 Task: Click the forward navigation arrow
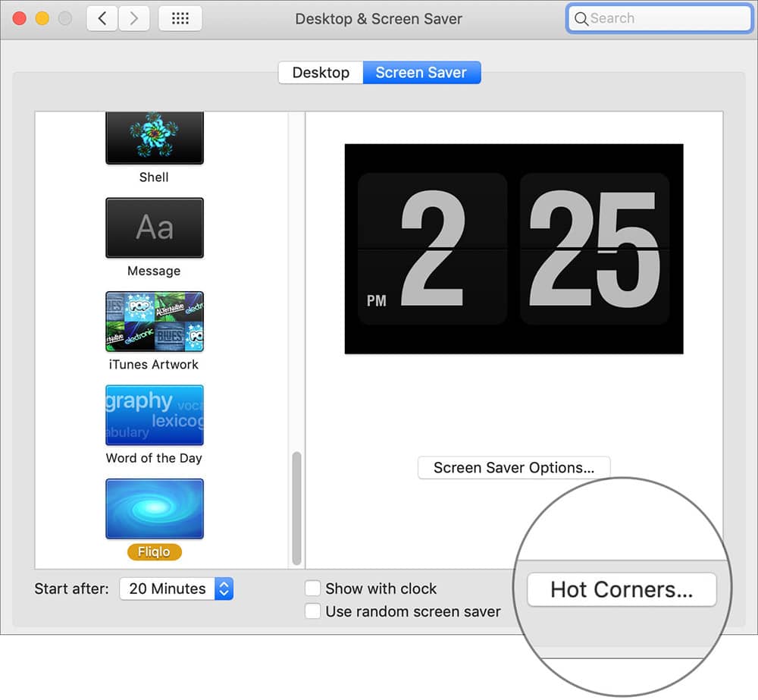coord(134,17)
